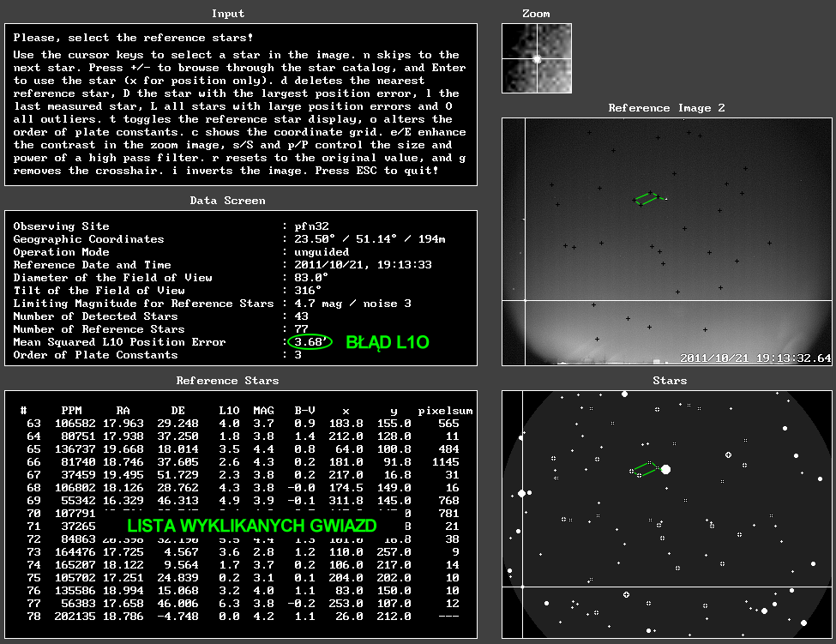
Task: Click the 'Reference Date and Time' label
Action: tap(93, 264)
